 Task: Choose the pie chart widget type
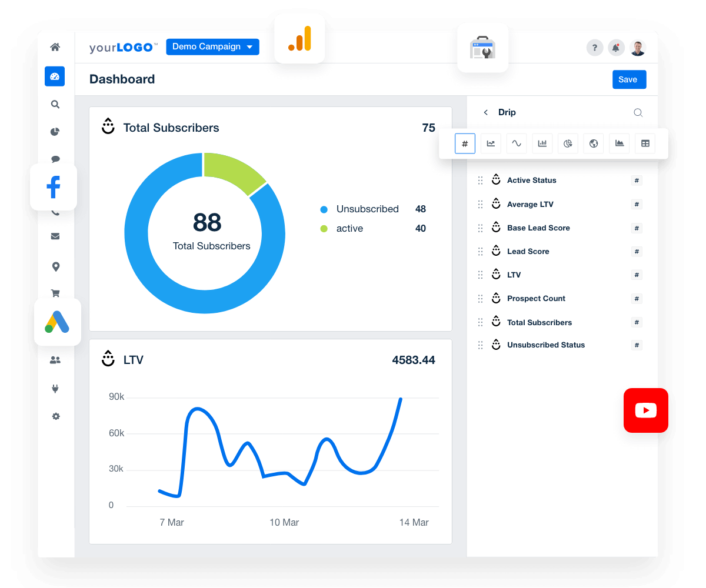click(568, 143)
